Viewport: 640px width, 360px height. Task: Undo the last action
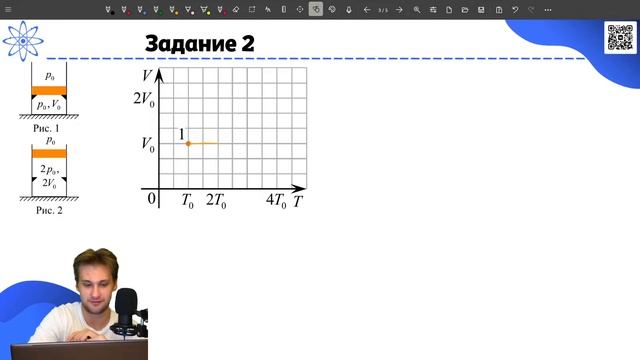click(x=515, y=10)
